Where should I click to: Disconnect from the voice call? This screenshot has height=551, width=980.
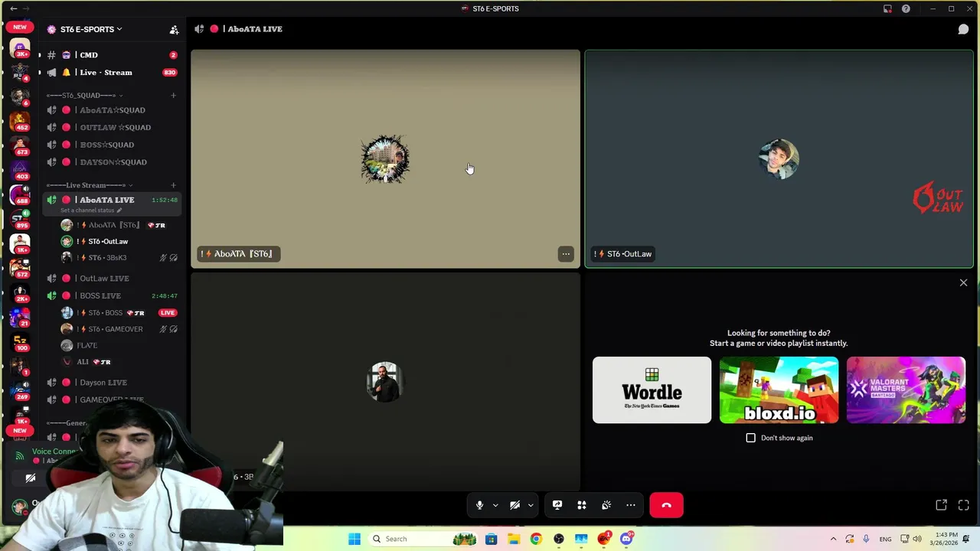[666, 505]
